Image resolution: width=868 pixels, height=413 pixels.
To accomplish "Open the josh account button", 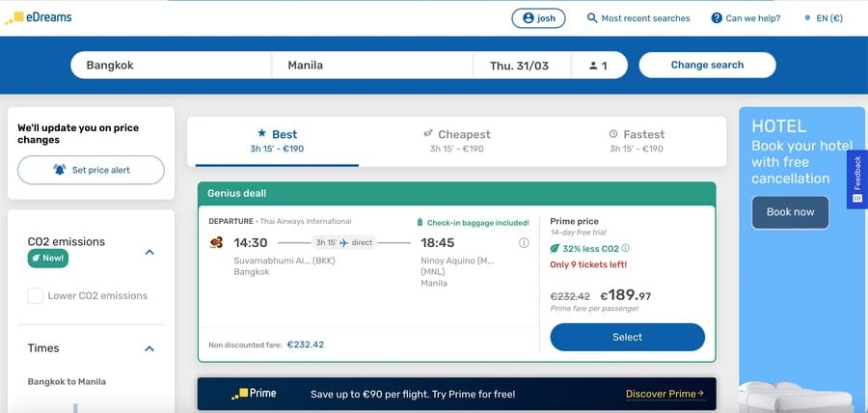I will click(x=538, y=18).
